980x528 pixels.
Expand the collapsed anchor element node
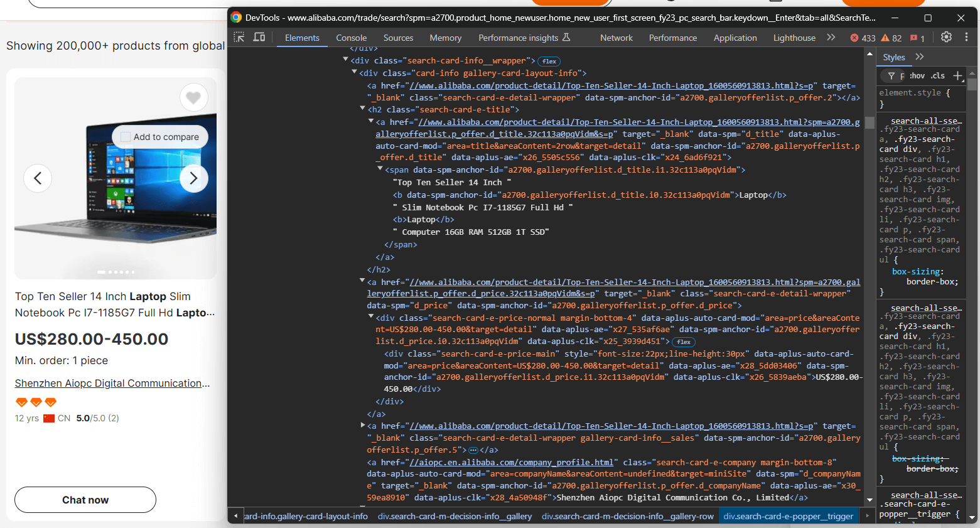click(363, 425)
